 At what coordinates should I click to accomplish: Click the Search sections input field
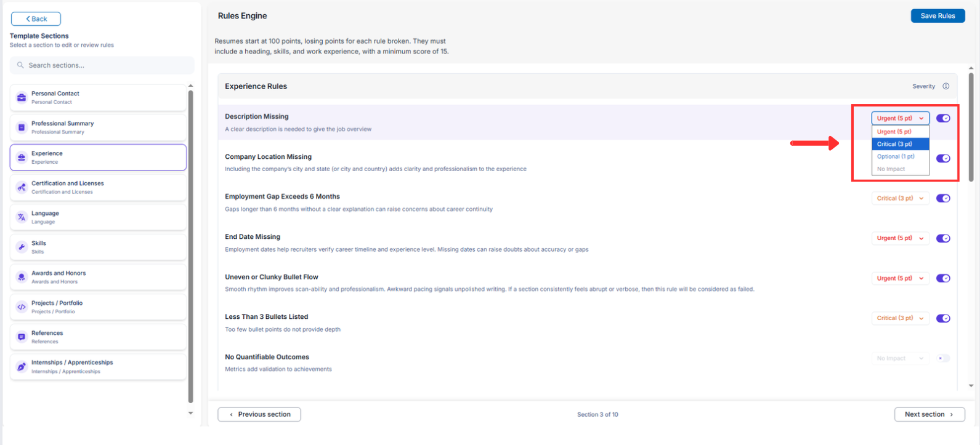102,65
